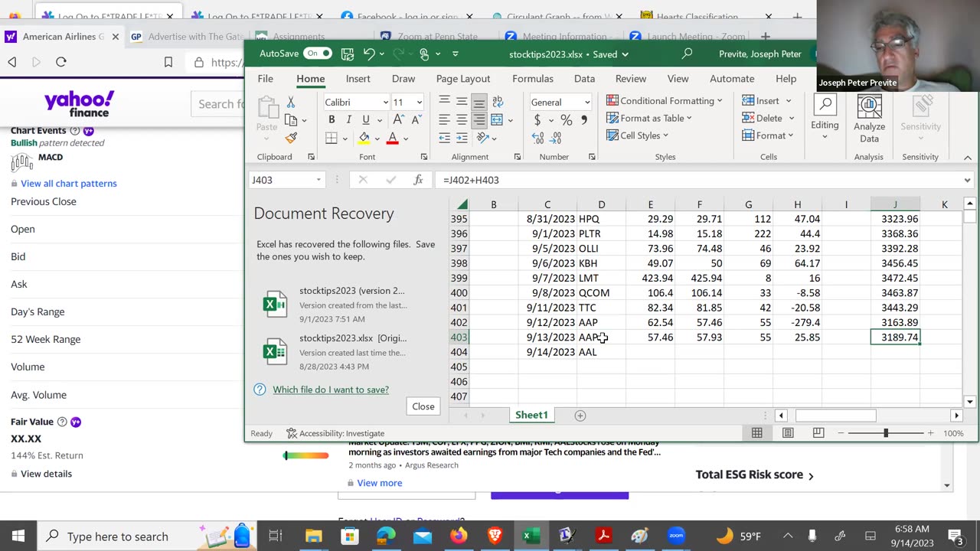
Task: Select recovered stocktips2023 (version 2) file
Action: (345, 305)
